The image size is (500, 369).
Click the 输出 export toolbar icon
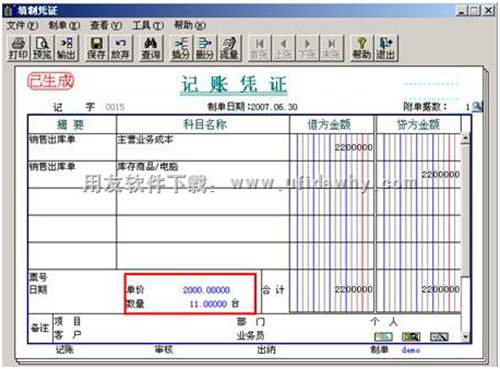(x=66, y=49)
